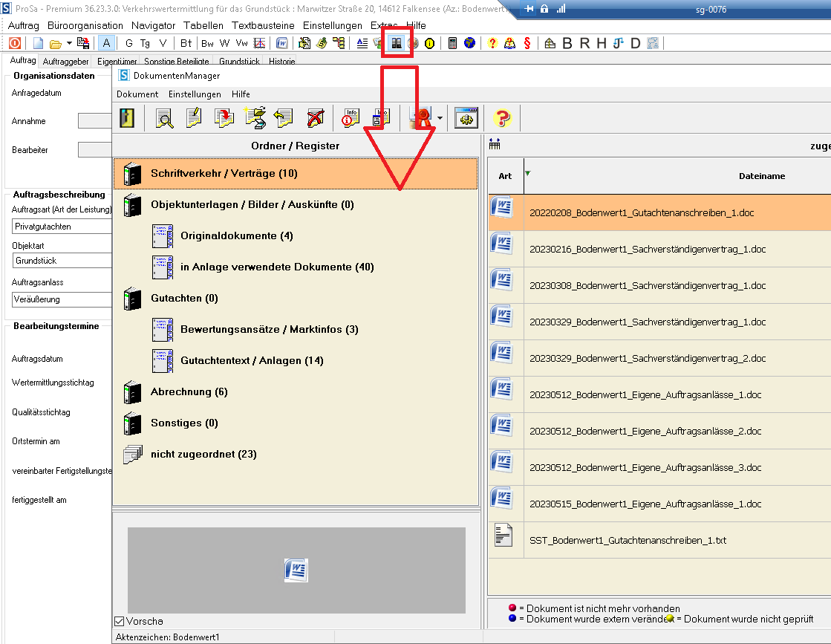
Task: Click the Annahme input field
Action: [95, 121]
